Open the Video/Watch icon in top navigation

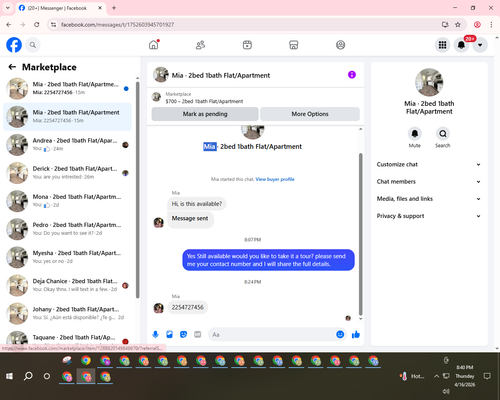click(247, 45)
